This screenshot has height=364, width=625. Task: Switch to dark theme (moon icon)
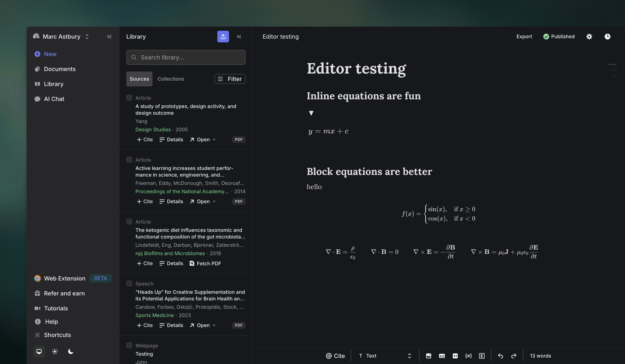click(71, 352)
